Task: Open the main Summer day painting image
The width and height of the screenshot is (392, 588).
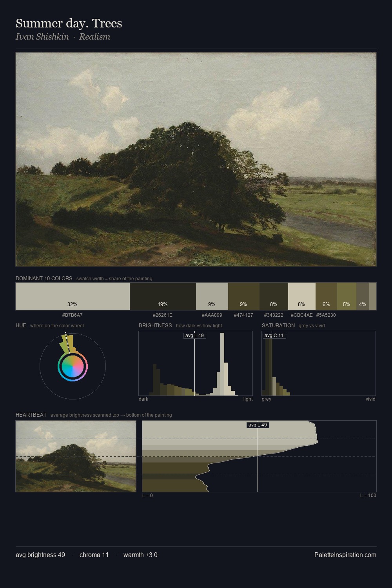Action: click(x=196, y=160)
